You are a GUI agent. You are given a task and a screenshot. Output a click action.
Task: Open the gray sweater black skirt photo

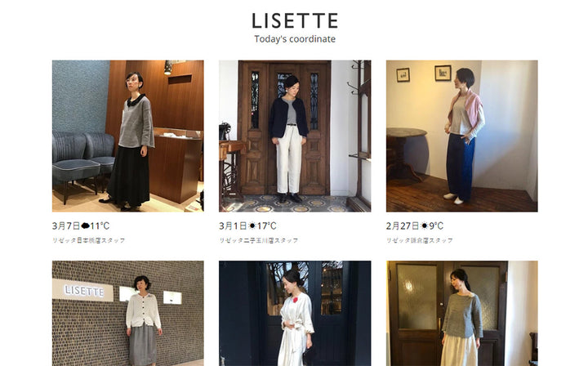coord(128,136)
